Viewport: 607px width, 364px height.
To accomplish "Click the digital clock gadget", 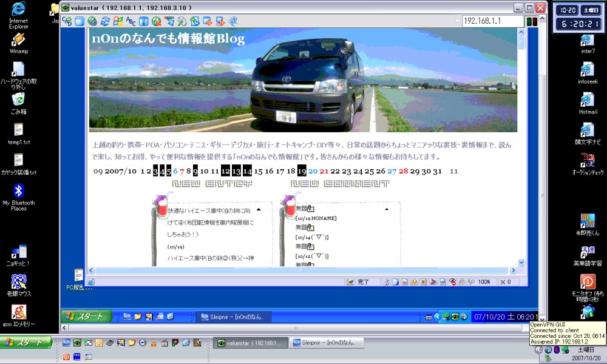I will pyautogui.click(x=579, y=18).
